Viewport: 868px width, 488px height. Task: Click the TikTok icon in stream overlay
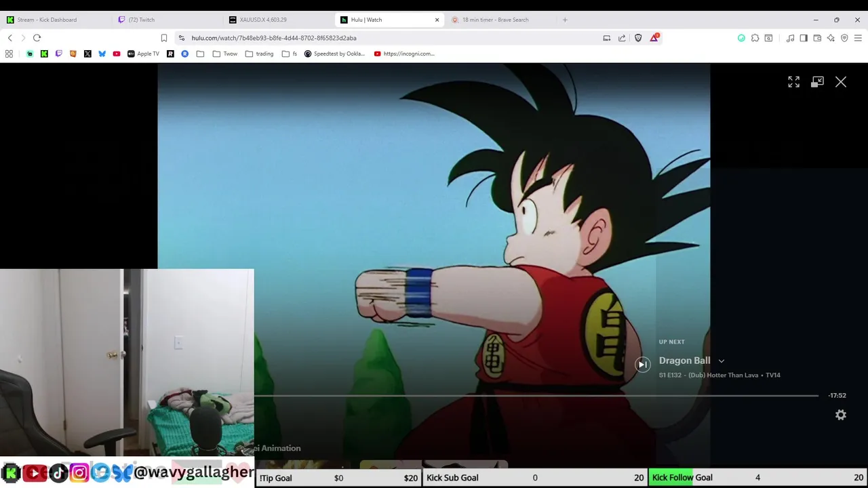pyautogui.click(x=58, y=472)
